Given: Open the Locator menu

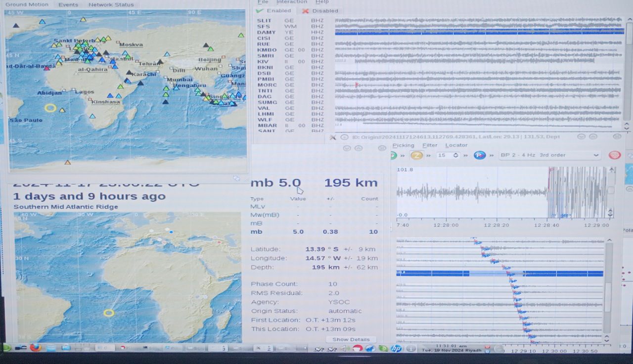Looking at the screenshot, I should [x=456, y=145].
